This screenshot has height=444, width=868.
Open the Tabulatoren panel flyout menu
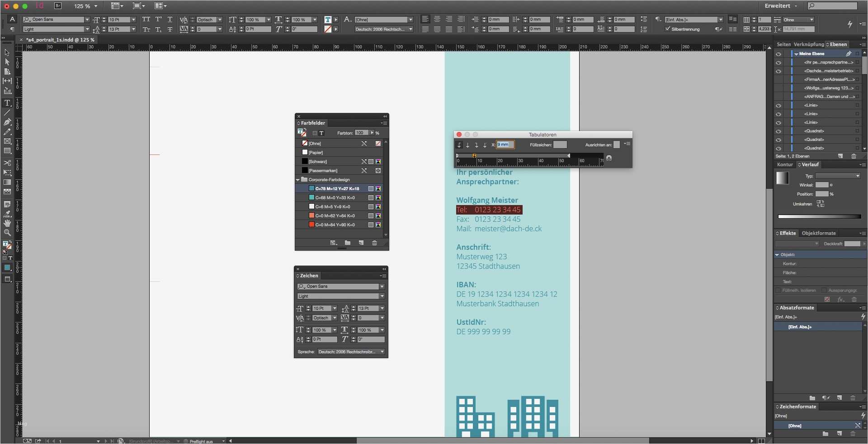point(627,144)
